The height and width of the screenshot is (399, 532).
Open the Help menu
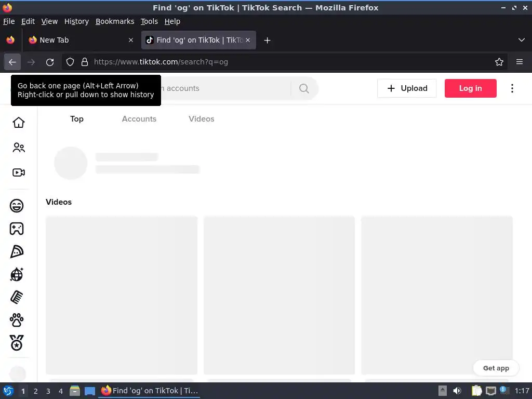pyautogui.click(x=172, y=21)
